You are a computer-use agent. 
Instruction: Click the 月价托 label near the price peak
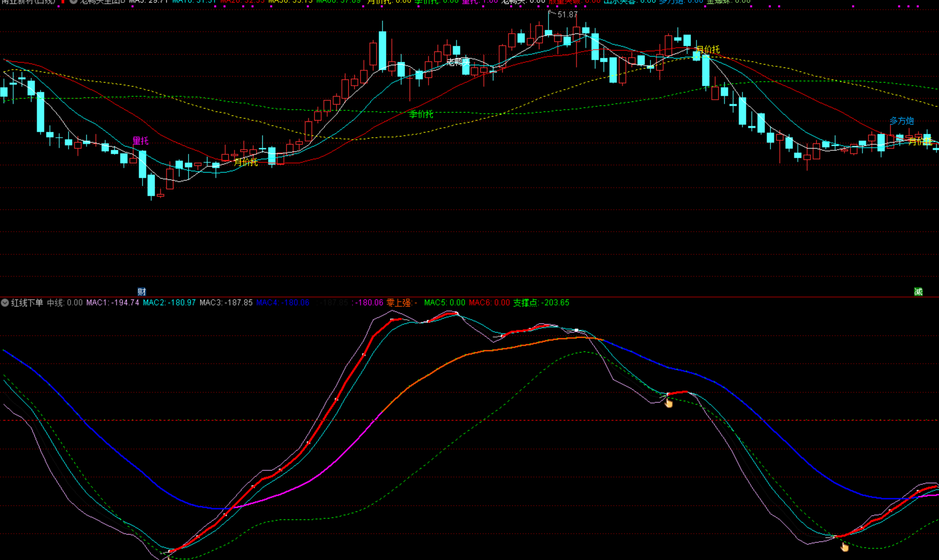[x=707, y=49]
